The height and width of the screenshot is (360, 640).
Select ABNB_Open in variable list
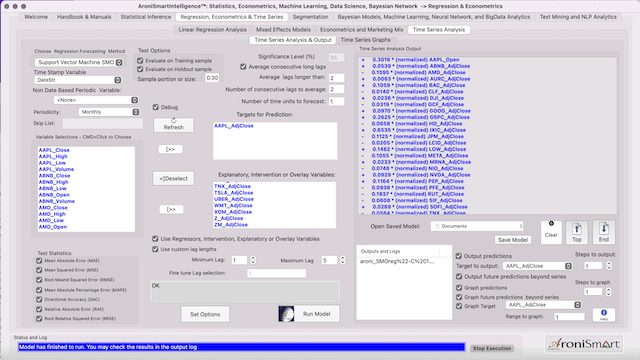[x=54, y=195]
